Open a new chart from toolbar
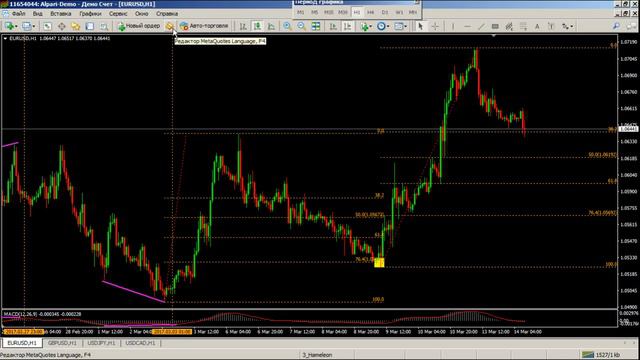Viewport: 640px width, 360px height. [x=8, y=26]
